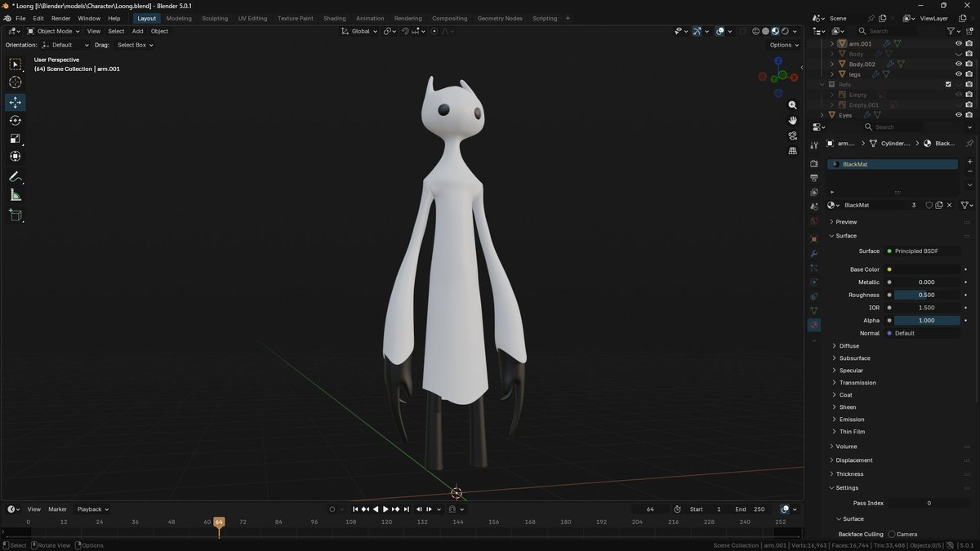Image resolution: width=980 pixels, height=551 pixels.
Task: Enable Backface Culling Camera checkbox
Action: pyautogui.click(x=892, y=534)
